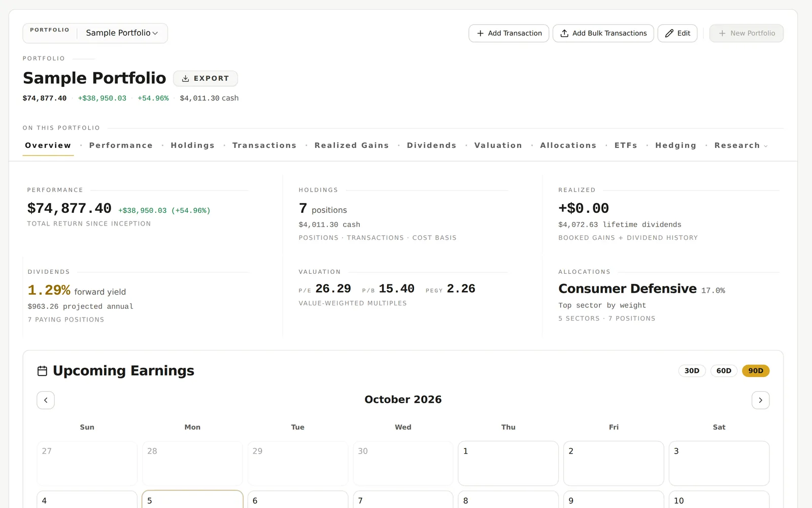Image resolution: width=812 pixels, height=508 pixels.
Task: Open the Holdings tab
Action: (x=192, y=146)
